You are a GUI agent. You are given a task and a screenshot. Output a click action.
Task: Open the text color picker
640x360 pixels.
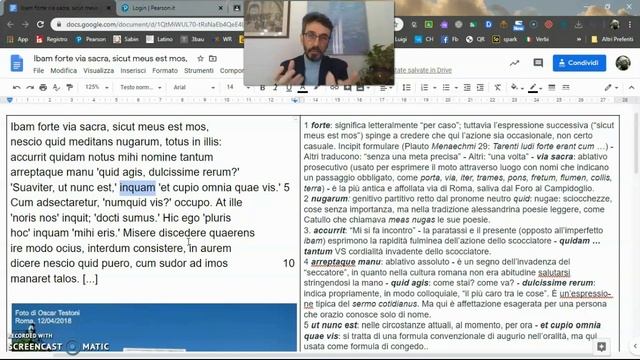tap(302, 88)
